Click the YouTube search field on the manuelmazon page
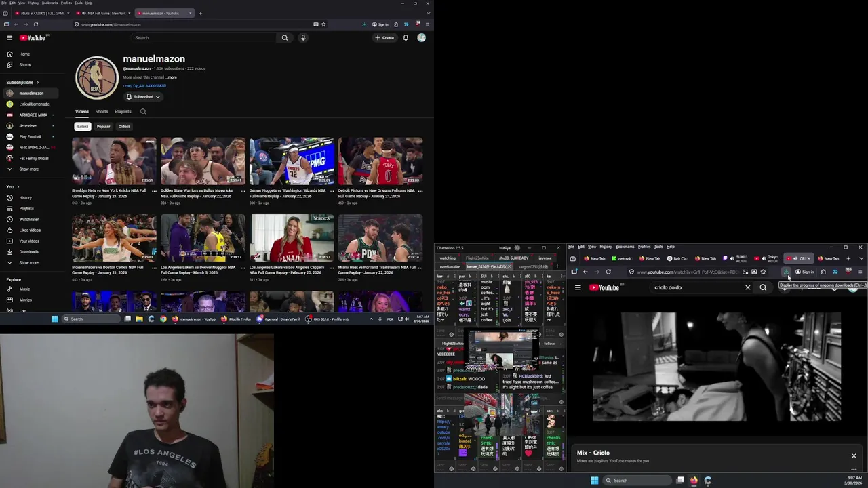 [203, 38]
